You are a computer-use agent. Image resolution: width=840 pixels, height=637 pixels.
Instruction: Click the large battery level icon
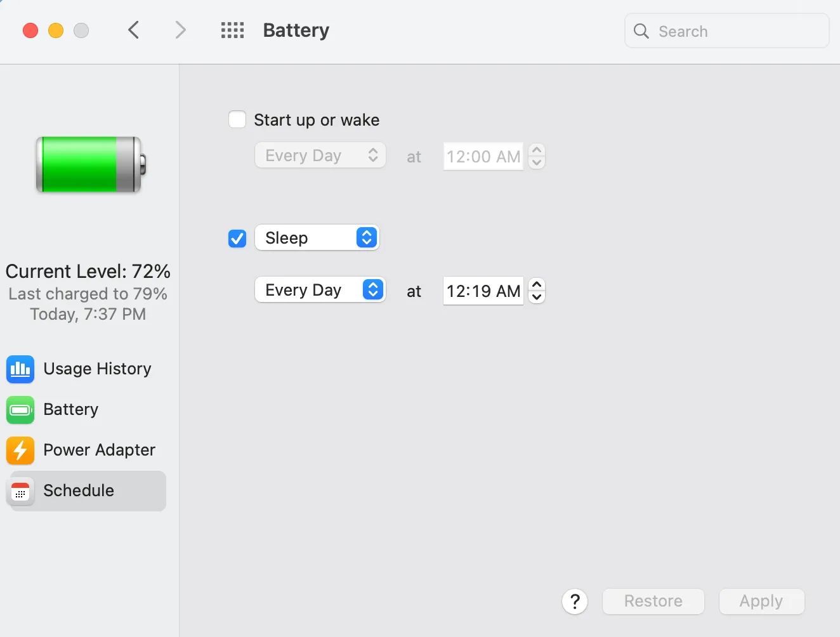point(88,164)
